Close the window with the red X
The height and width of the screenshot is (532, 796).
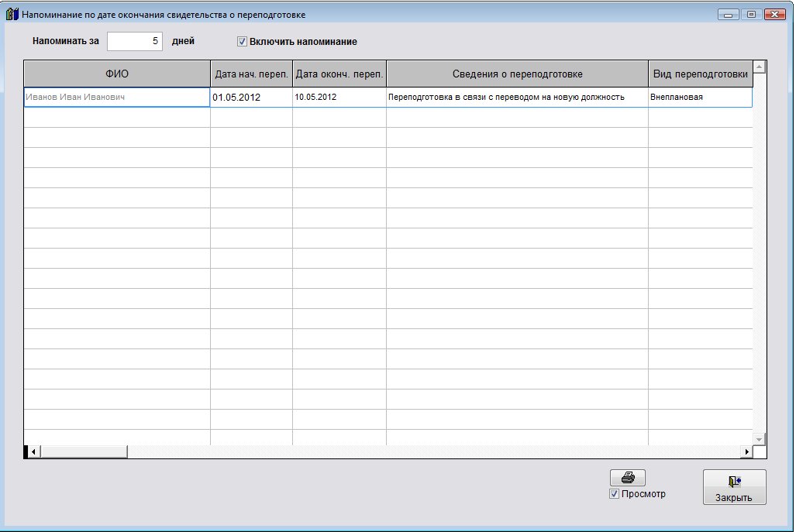click(774, 15)
